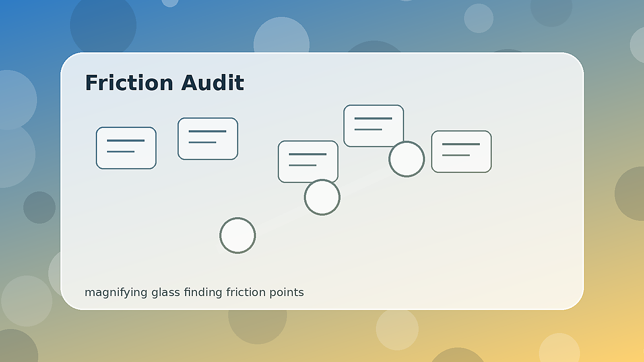The width and height of the screenshot is (644, 362).
Task: Click the short lower line in rightmost card
Action: (456, 155)
